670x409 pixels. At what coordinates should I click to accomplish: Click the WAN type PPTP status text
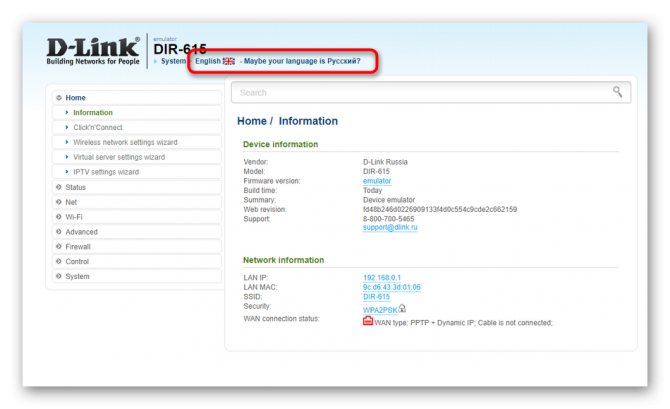463,323
